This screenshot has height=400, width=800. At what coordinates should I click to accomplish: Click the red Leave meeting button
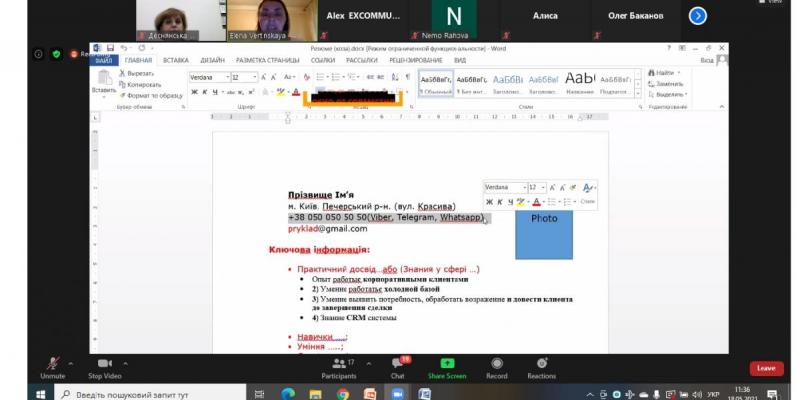766,368
